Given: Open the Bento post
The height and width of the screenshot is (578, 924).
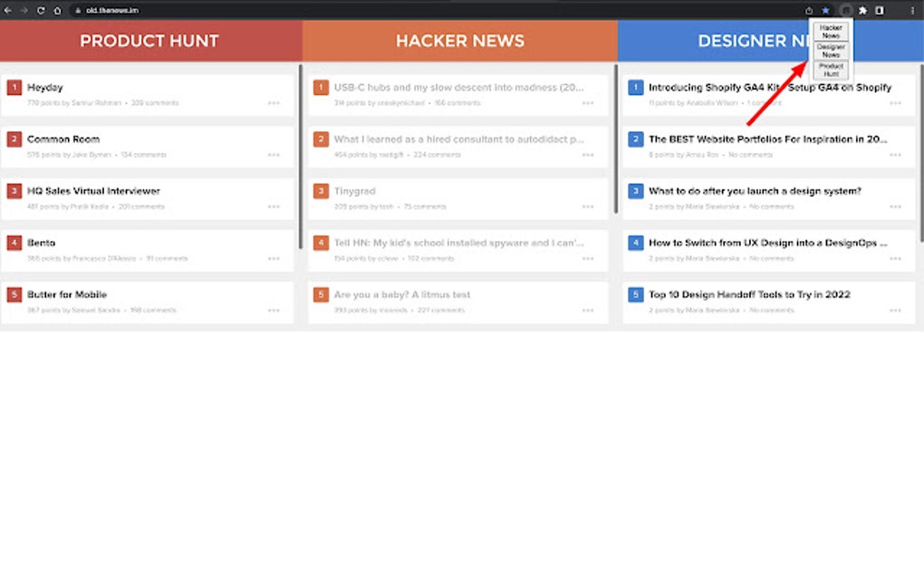Looking at the screenshot, I should 42,243.
